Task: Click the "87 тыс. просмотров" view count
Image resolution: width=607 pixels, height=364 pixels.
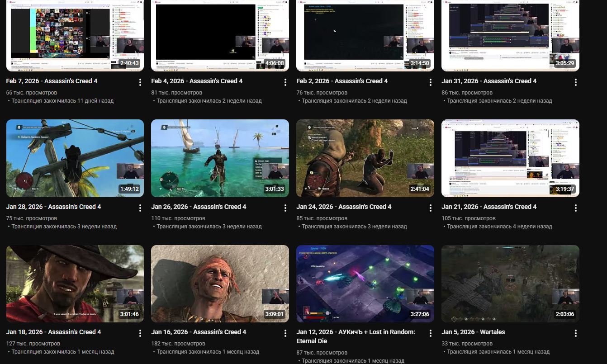Action: 322,353
